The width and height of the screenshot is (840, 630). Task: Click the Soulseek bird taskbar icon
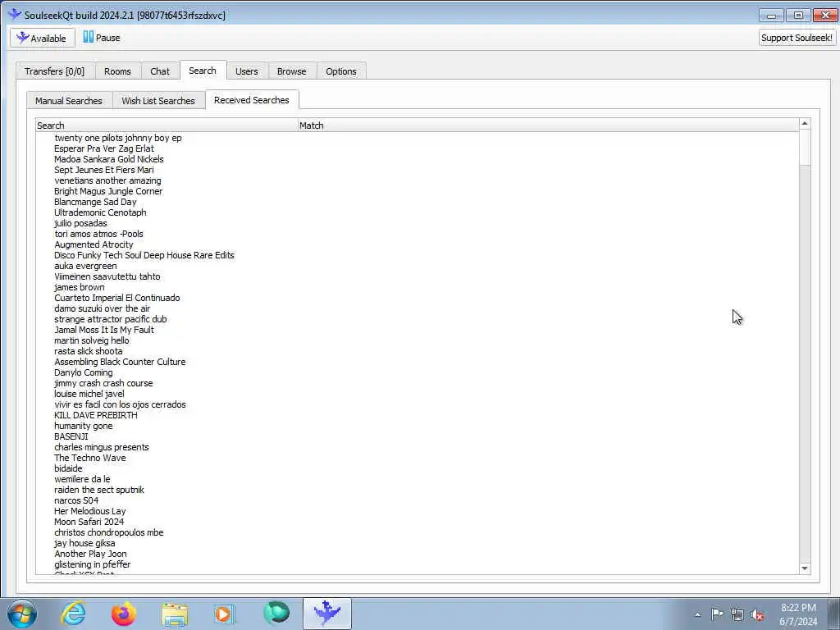click(326, 614)
